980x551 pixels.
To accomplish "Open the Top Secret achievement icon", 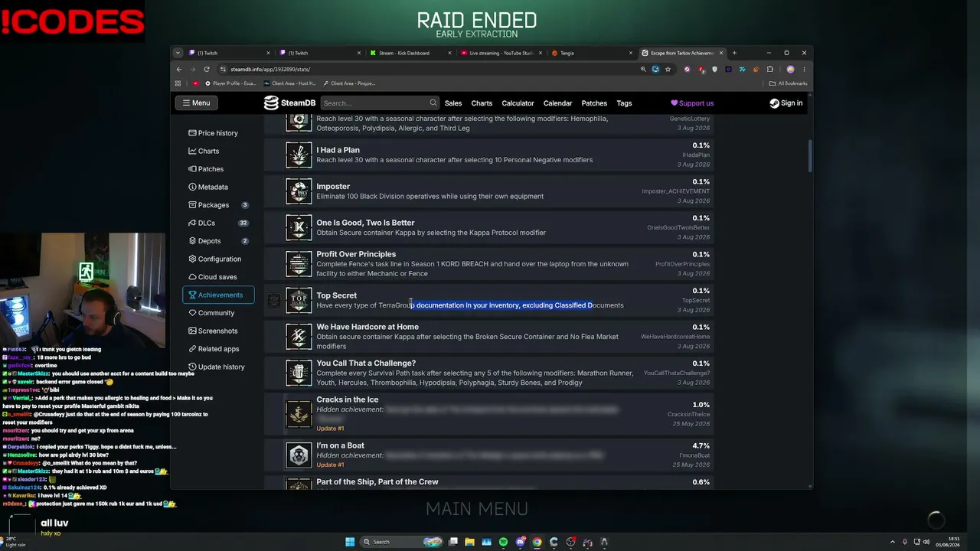I will pos(299,300).
